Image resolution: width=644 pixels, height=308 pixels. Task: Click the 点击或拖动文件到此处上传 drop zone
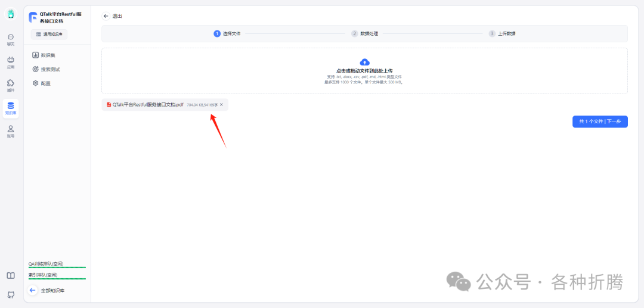364,71
